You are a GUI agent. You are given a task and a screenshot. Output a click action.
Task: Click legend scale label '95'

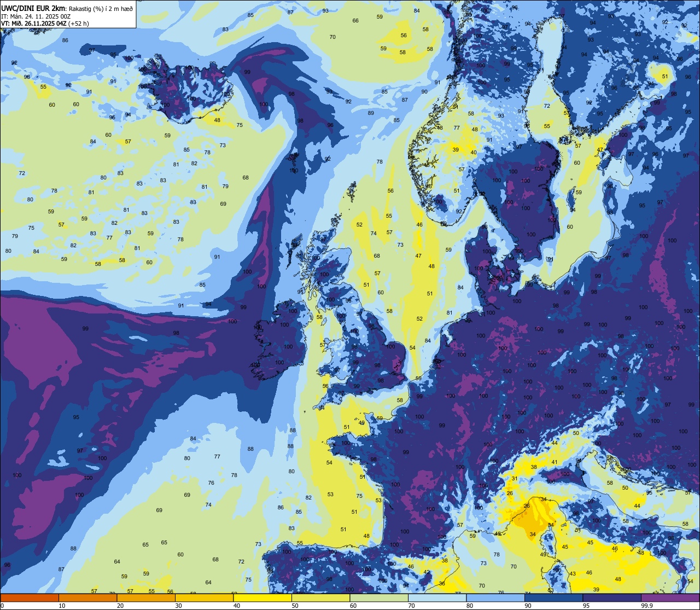click(586, 606)
